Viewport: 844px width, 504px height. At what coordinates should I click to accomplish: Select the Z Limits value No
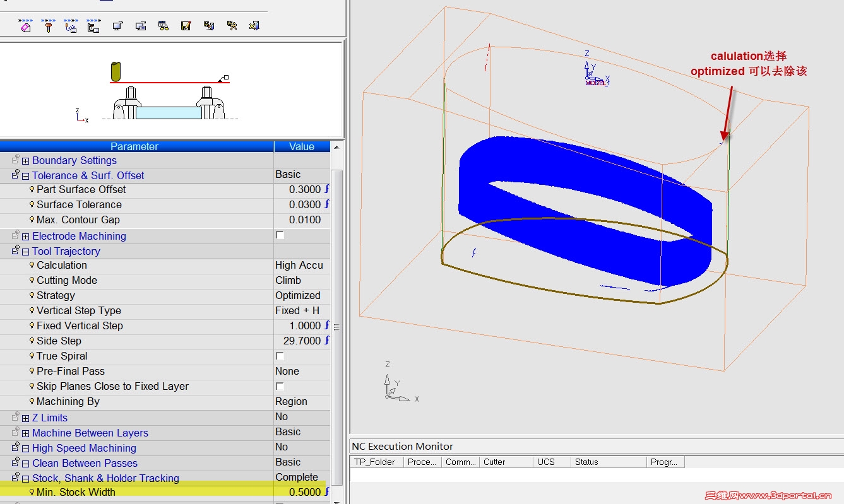click(x=302, y=417)
